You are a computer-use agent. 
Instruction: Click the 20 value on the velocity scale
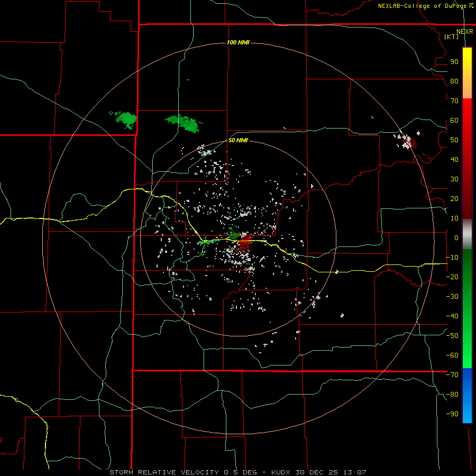(454, 198)
